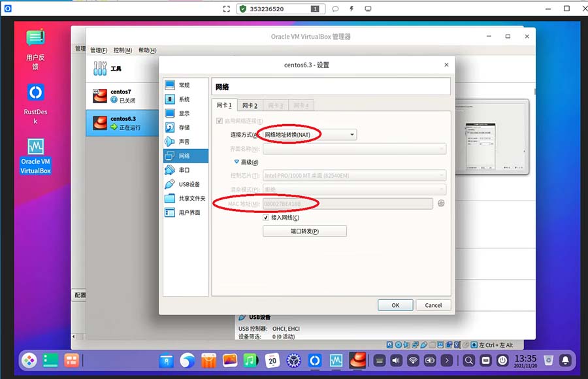588x379 pixels.
Task: Click the monitor display icon in remote toolbar
Action: point(368,8)
